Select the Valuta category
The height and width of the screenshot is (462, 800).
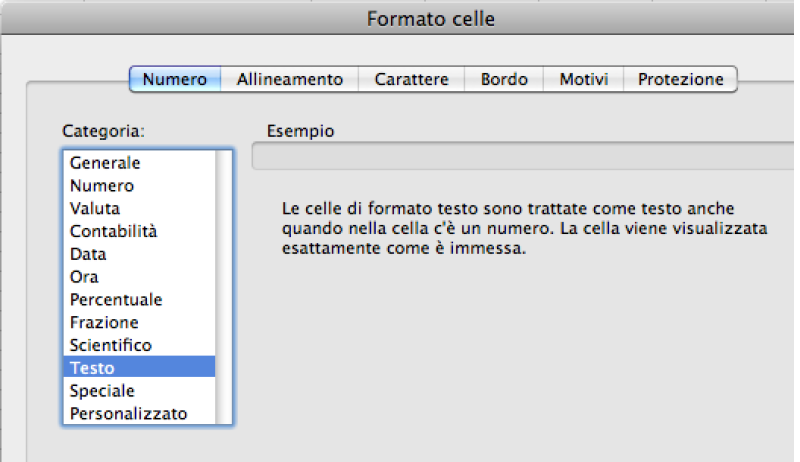95,209
